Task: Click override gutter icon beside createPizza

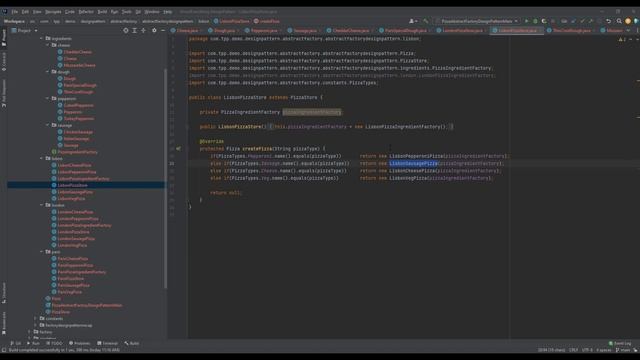Action: pos(178,149)
